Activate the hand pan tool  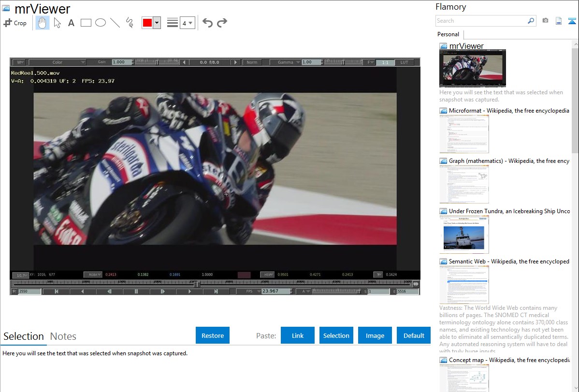pyautogui.click(x=43, y=23)
